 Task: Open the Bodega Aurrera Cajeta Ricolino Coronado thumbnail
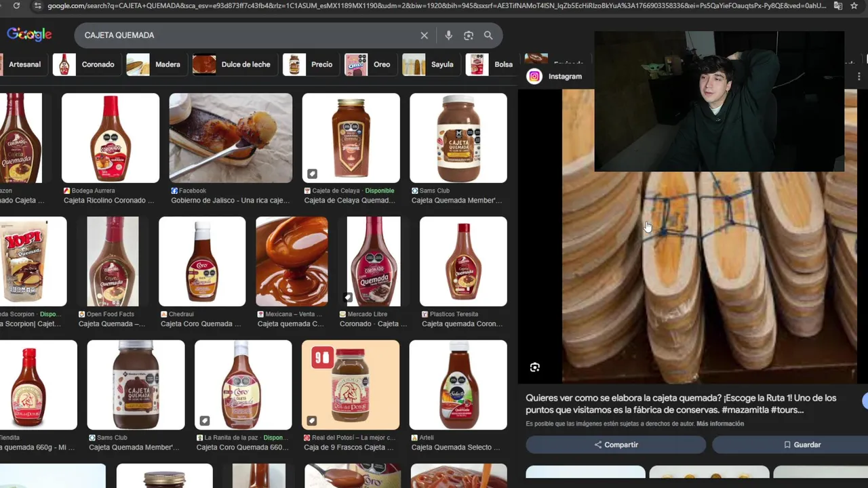pyautogui.click(x=111, y=138)
